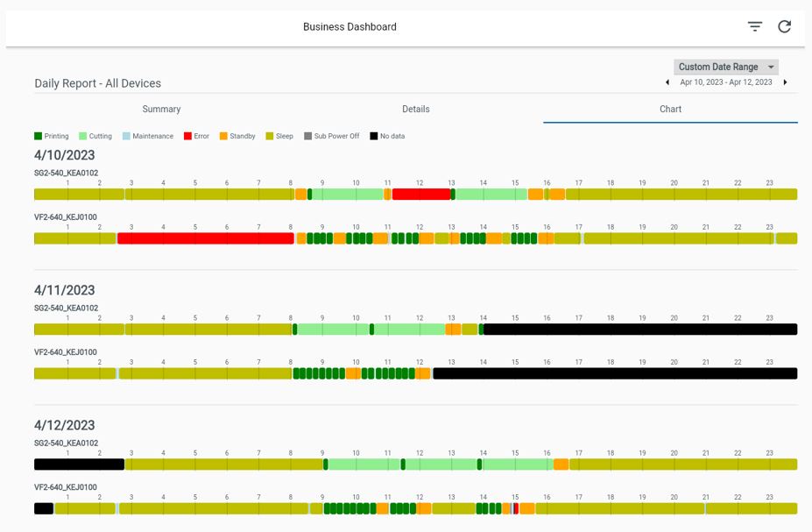This screenshot has width=812, height=532.
Task: Go to the next date range arrow
Action: click(x=785, y=82)
